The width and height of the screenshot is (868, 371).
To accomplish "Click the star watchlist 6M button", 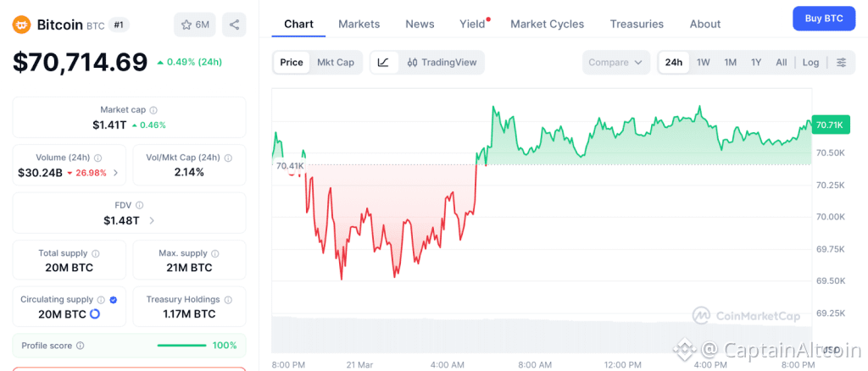I will pos(195,25).
